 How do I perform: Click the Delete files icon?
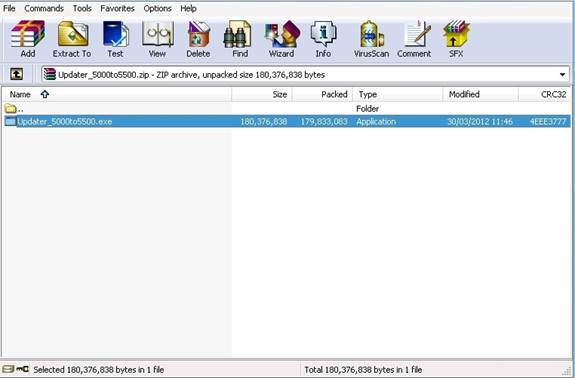198,39
